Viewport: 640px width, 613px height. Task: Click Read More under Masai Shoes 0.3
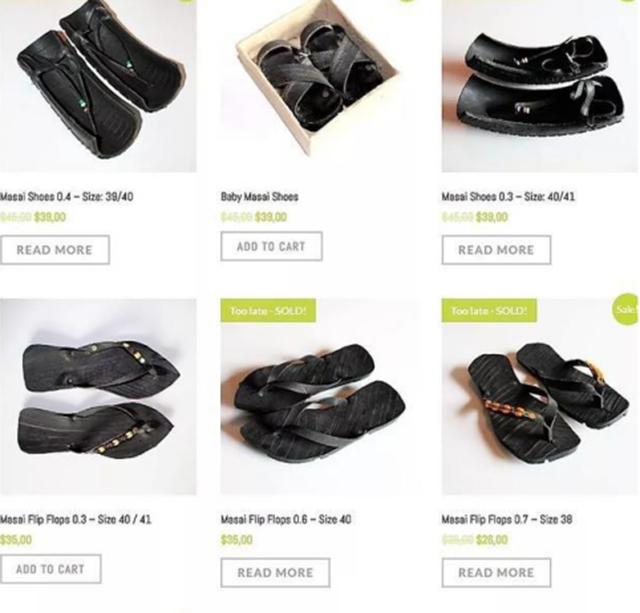pyautogui.click(x=496, y=250)
